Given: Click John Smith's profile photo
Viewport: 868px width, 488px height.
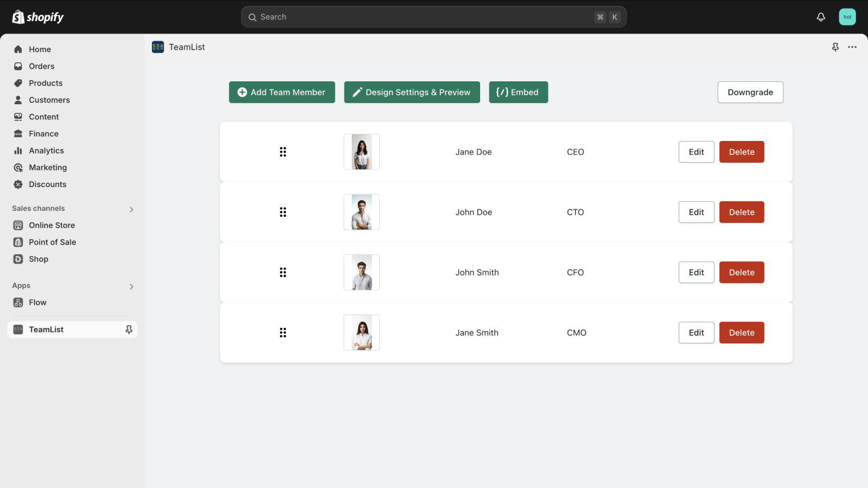Looking at the screenshot, I should (x=361, y=272).
